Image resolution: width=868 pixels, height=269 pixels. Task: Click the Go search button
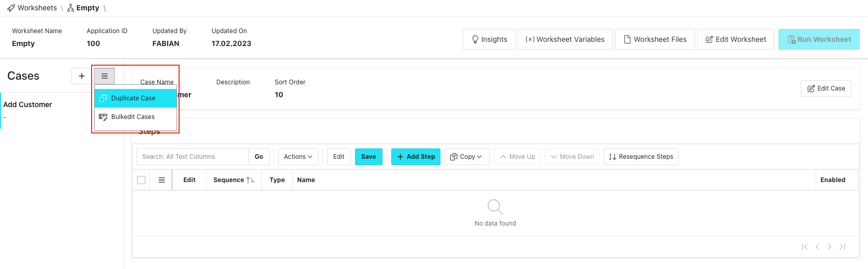click(259, 157)
